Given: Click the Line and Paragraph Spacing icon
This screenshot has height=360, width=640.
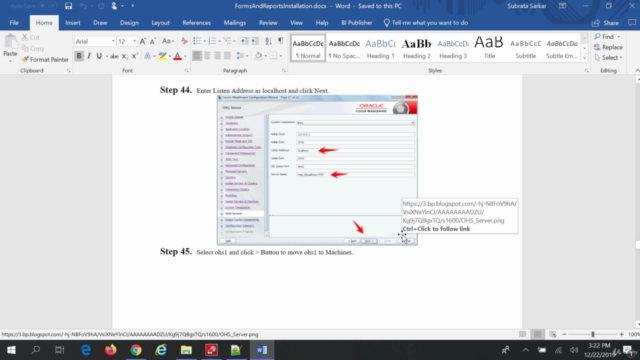Looking at the screenshot, I should [240, 56].
